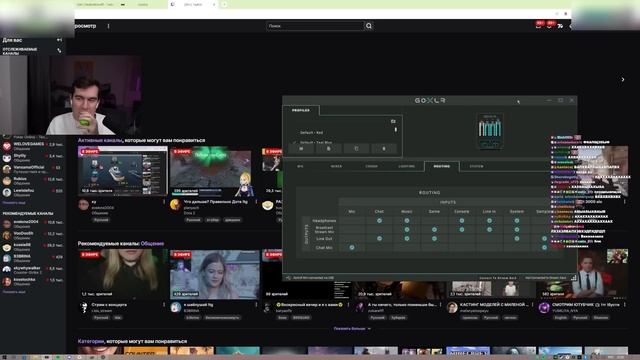Open the Активные каналы heading link
Viewport: 640px width, 360px height.
(100, 140)
